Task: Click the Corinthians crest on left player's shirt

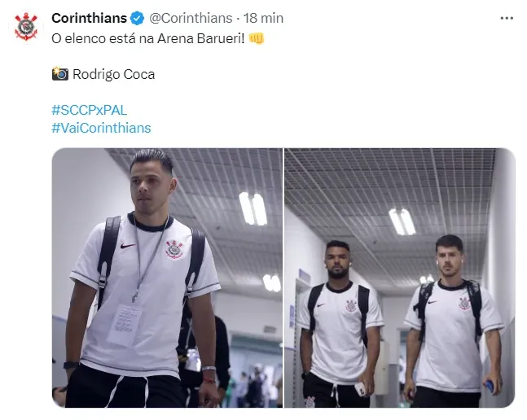Action: coord(173,249)
